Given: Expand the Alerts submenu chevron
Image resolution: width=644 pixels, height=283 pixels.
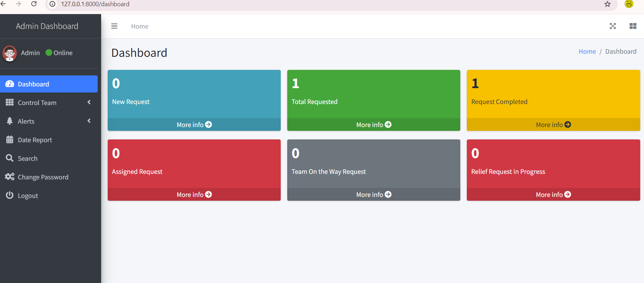Looking at the screenshot, I should click(89, 121).
